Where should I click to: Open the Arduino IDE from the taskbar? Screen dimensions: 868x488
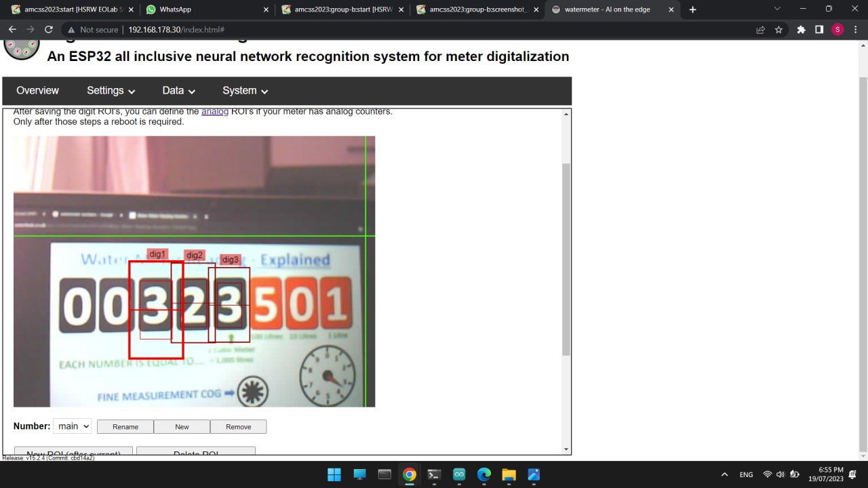(x=459, y=474)
